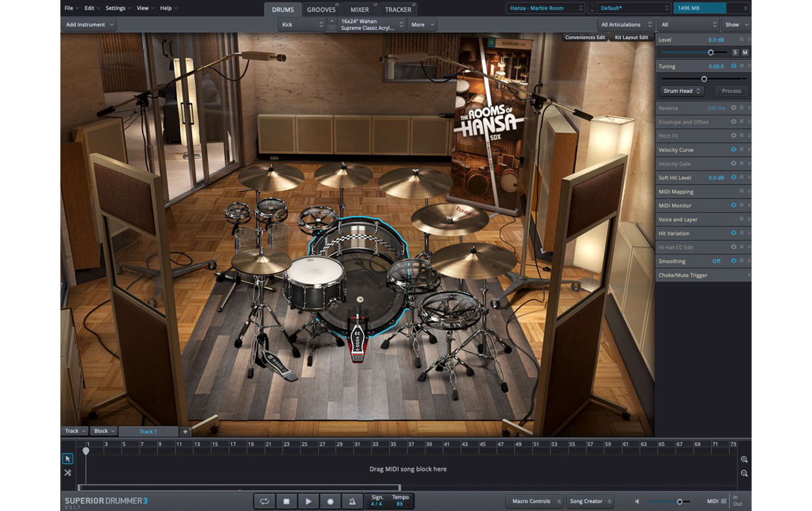Adjust the Level slider handle
The image size is (812, 511).
pyautogui.click(x=710, y=52)
